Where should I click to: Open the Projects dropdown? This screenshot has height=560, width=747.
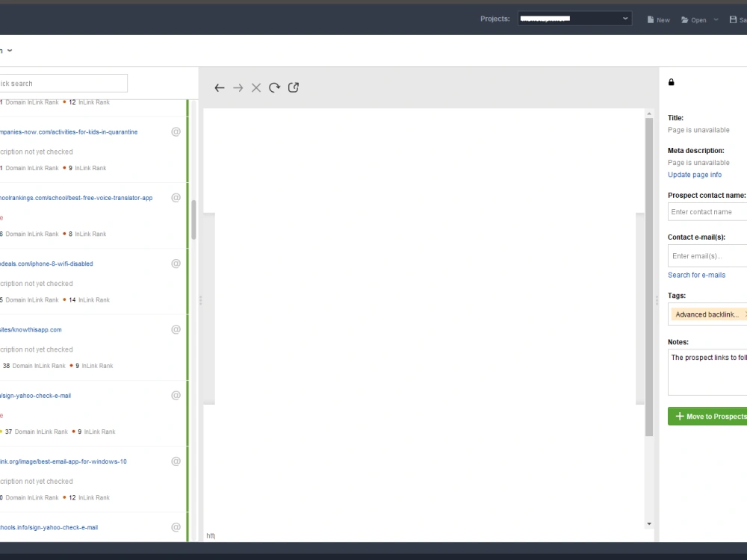click(x=575, y=19)
